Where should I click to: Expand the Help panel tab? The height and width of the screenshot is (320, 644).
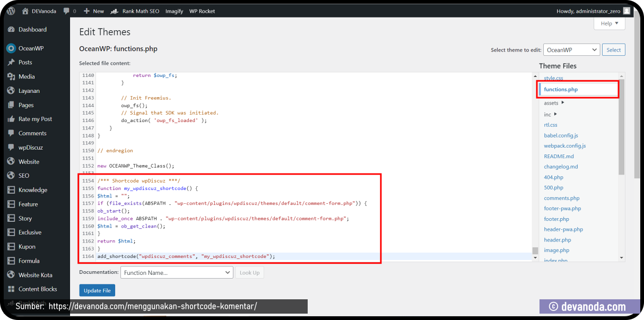609,23
